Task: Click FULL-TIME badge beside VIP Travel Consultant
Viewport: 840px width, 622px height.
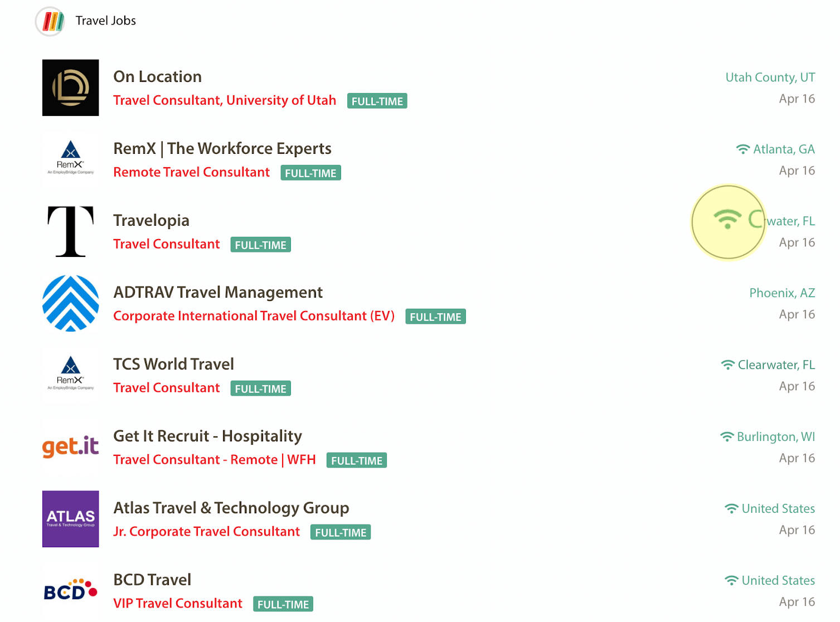Action: point(283,604)
